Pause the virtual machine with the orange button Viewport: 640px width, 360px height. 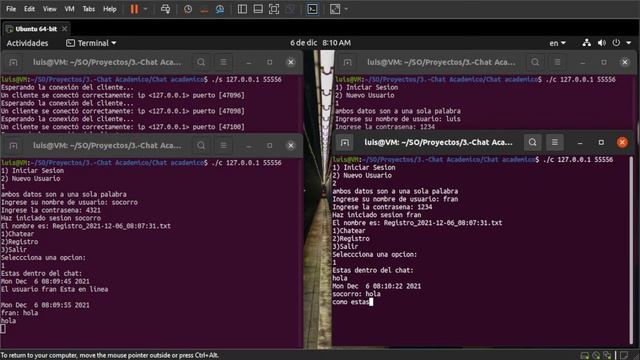point(134,9)
